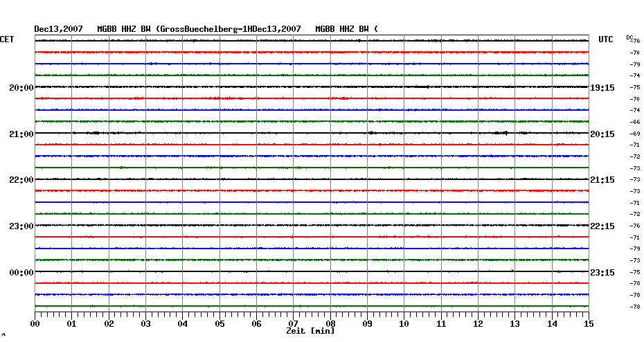Viewport: 644px width, 342px height.
Task: Click the (GrossBuechelberg-1H station name in title
Action: (x=204, y=29)
